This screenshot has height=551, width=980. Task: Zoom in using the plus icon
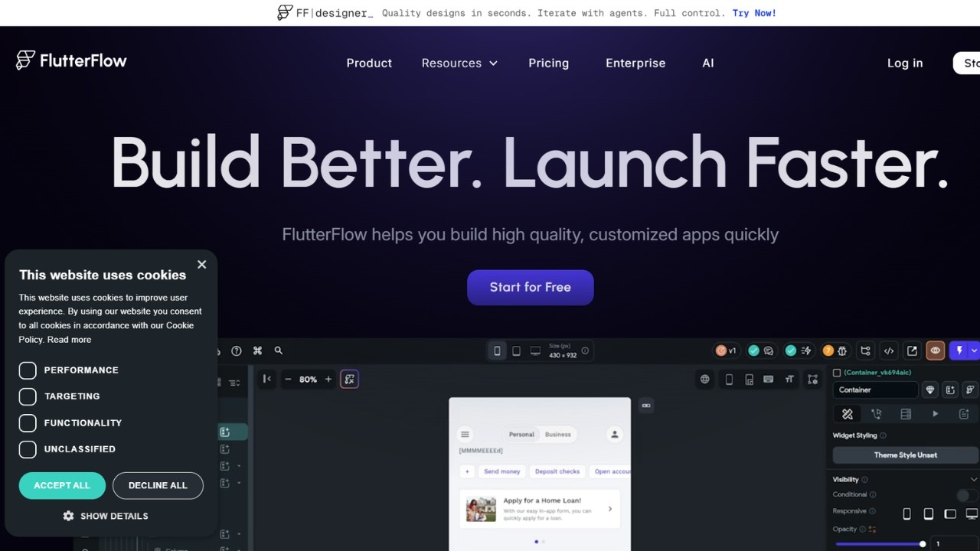[x=328, y=379]
